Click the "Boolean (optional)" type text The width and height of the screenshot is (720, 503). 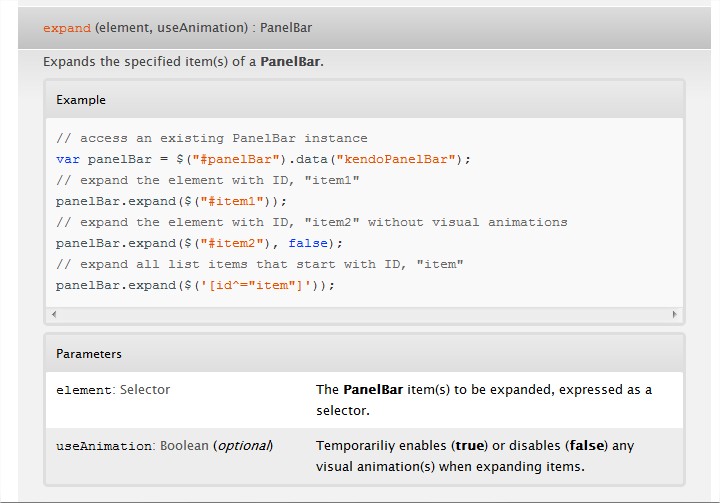pyautogui.click(x=216, y=446)
